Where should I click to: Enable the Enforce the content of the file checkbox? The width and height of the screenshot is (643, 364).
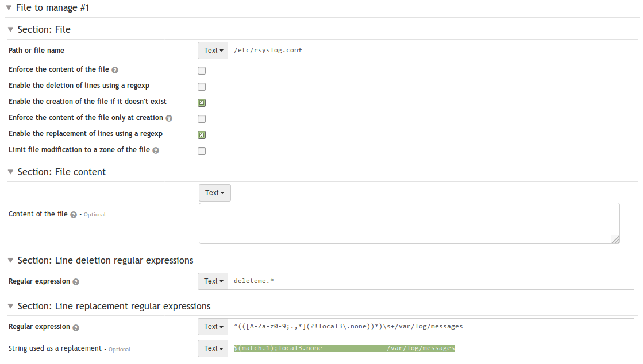[202, 71]
